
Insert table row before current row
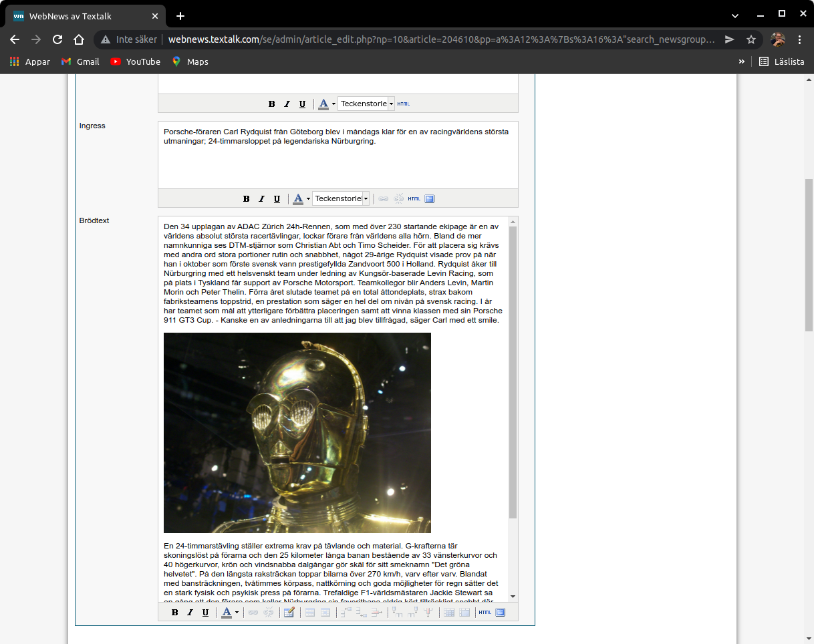(x=346, y=612)
